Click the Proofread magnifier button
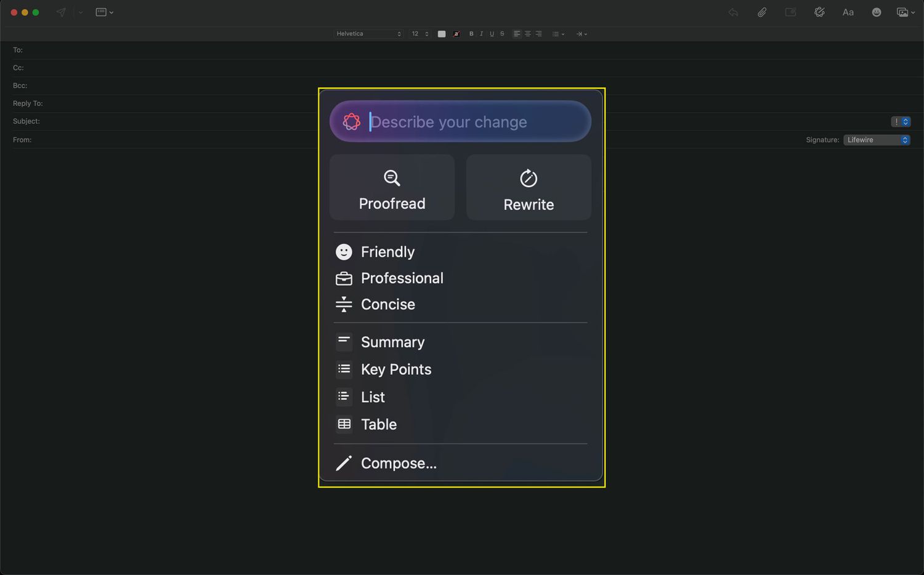The width and height of the screenshot is (924, 575). (x=392, y=187)
